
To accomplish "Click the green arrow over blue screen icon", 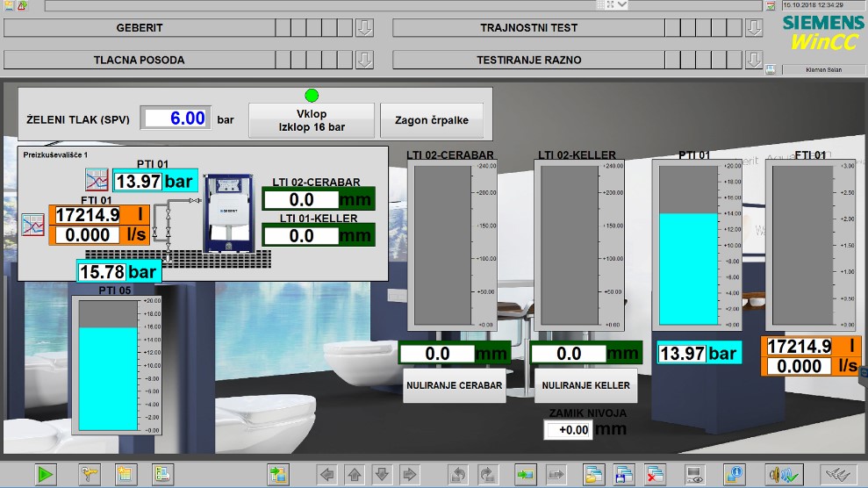I will point(277,474).
